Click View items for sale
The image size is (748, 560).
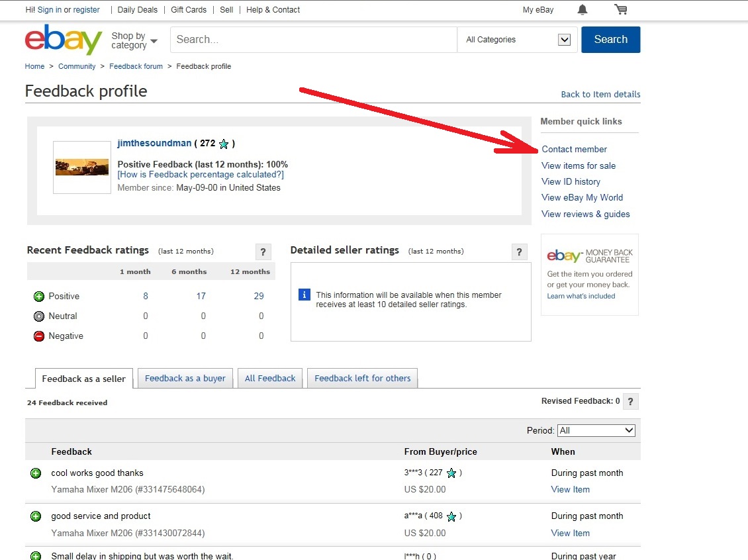click(x=579, y=166)
